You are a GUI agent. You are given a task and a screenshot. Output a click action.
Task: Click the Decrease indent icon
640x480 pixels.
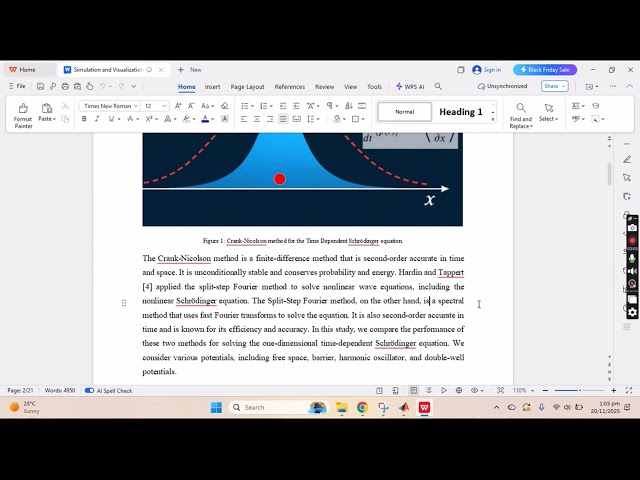point(283,106)
